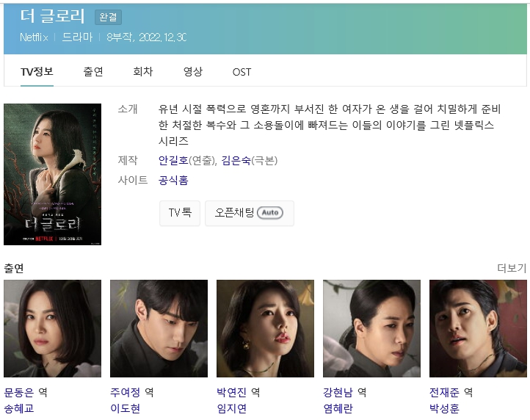Visit the 공식홈 official site link
This screenshot has height=420, width=530.
click(x=173, y=180)
